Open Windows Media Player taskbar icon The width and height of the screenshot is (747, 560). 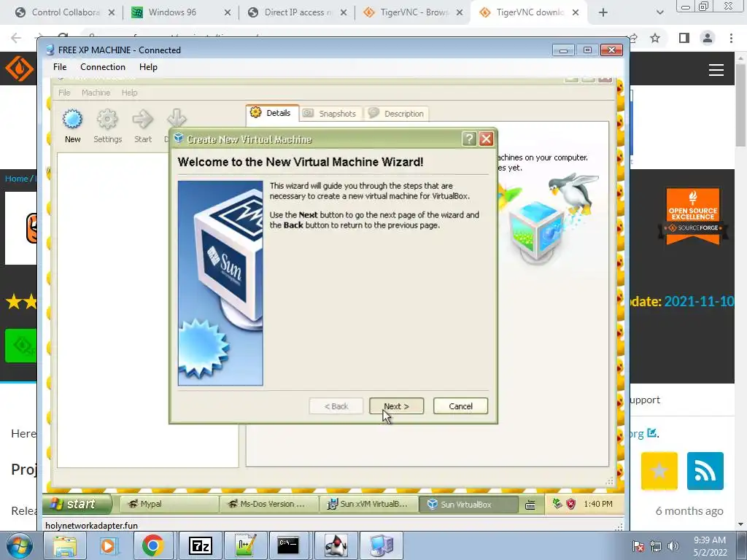[x=108, y=545]
